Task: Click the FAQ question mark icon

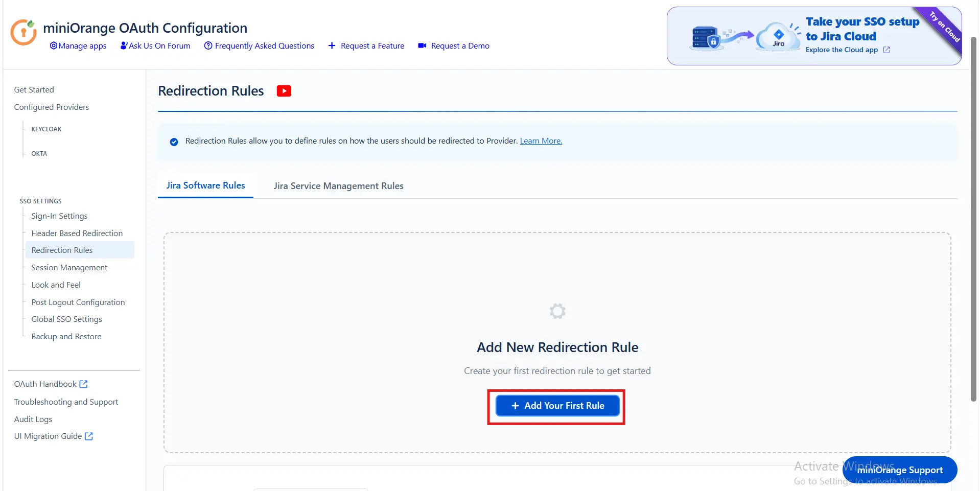Action: [208, 46]
